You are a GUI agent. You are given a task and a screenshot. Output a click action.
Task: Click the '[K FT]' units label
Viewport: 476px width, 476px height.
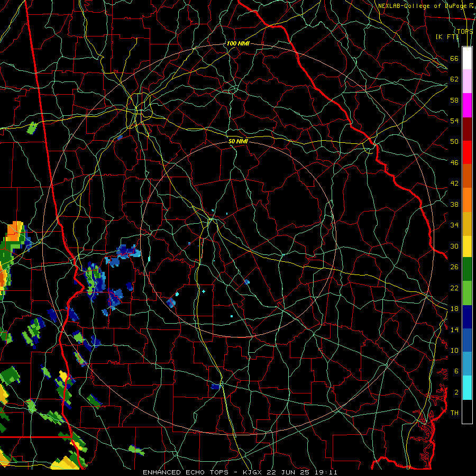(x=447, y=36)
